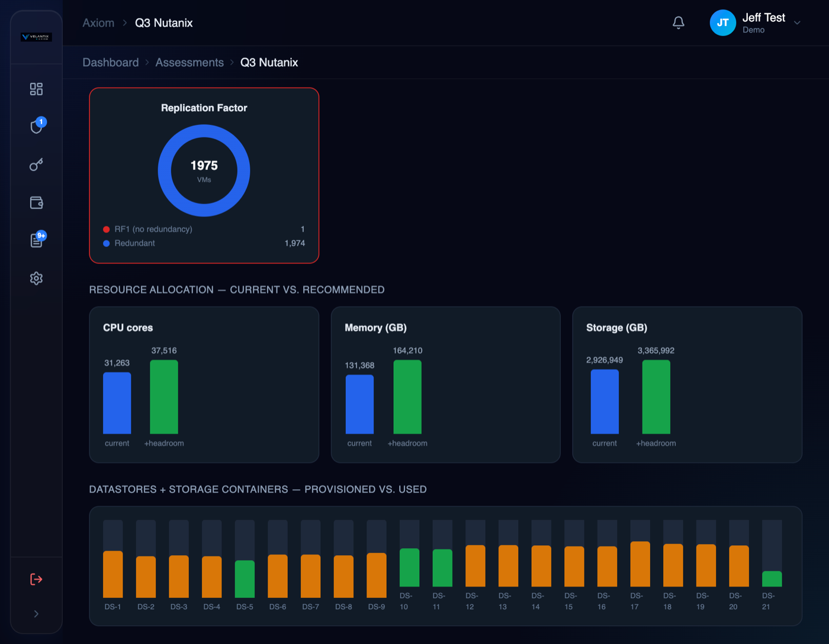Click the "RESOURCE ALLOCATION — CURRENT VS. RECOMMENDED" heading
The image size is (829, 644).
point(237,289)
